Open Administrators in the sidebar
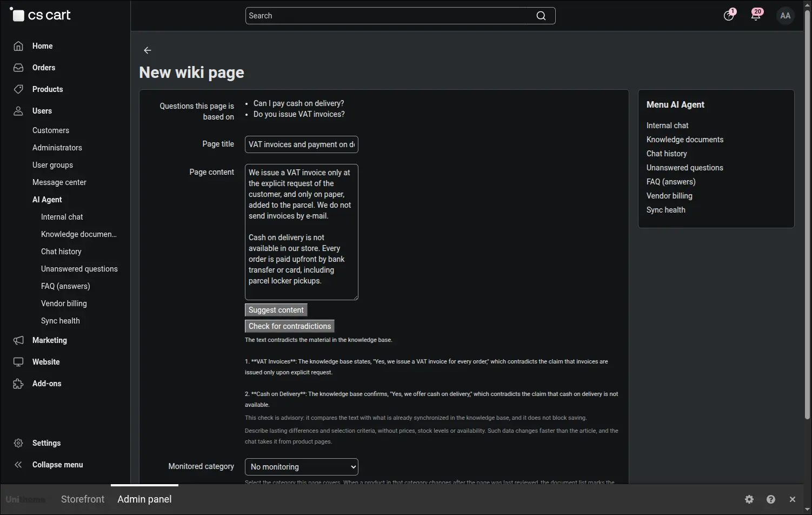The height and width of the screenshot is (515, 812). click(x=57, y=148)
